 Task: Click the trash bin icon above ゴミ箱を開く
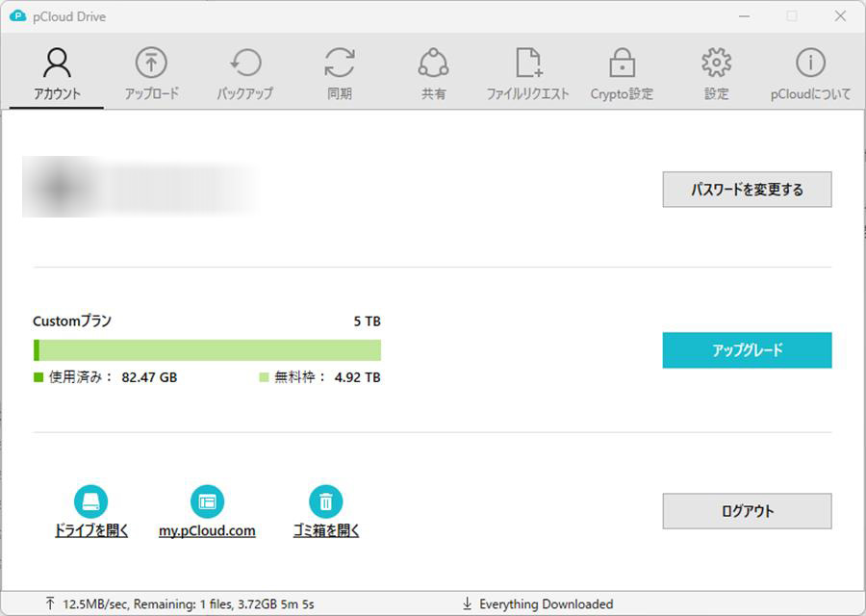(x=326, y=501)
